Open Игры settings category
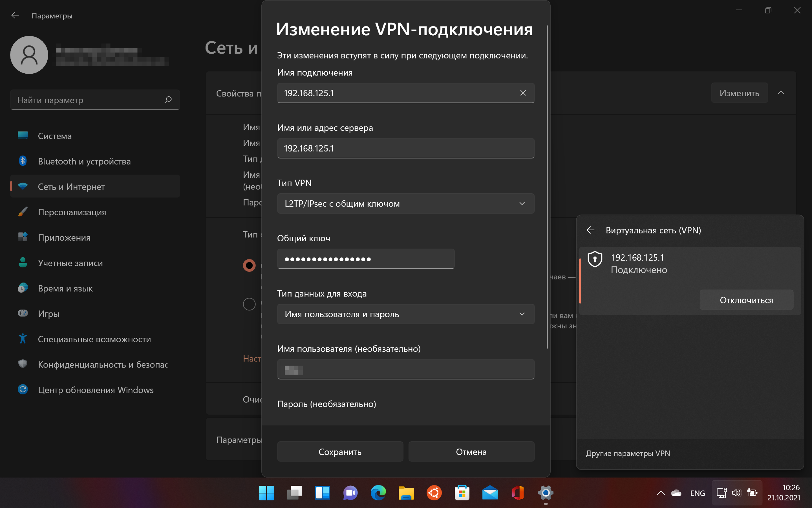Screen dimensions: 812x508 pos(95,314)
